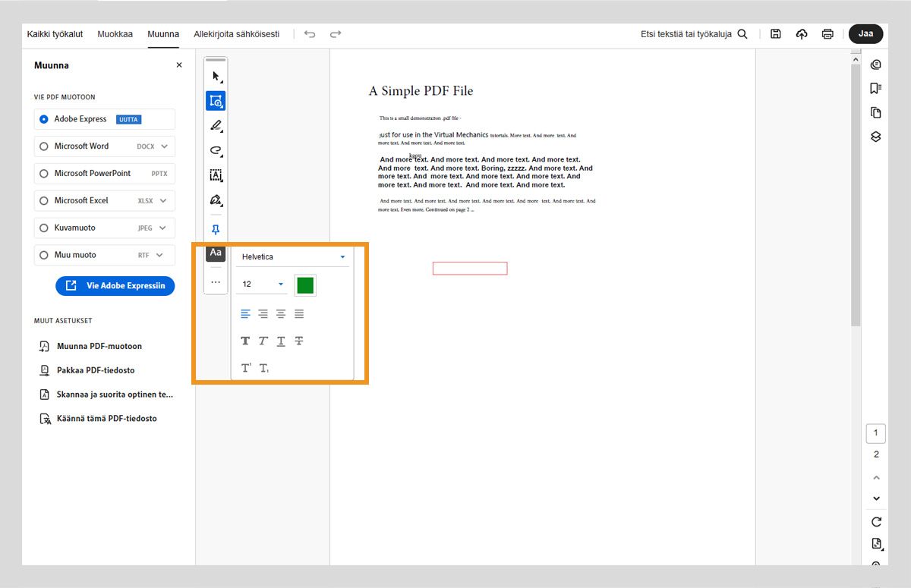The width and height of the screenshot is (911, 588).
Task: Apply underline text style
Action: pyautogui.click(x=281, y=341)
